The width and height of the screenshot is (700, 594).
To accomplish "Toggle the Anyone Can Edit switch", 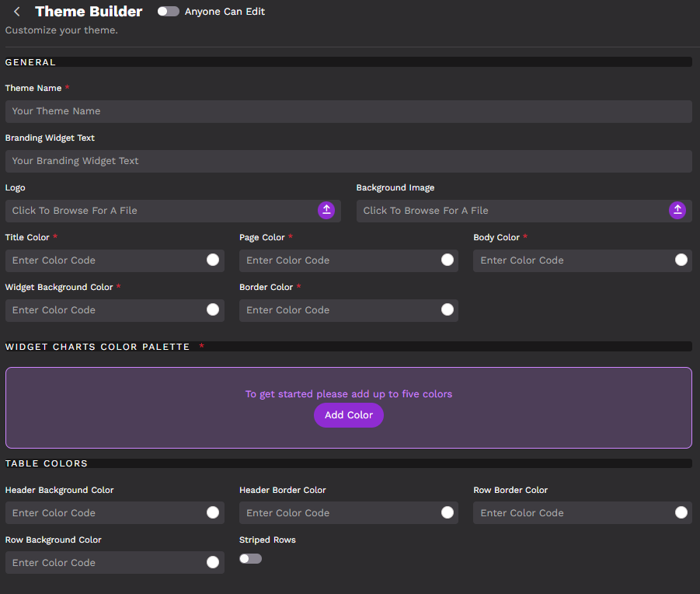I will click(x=169, y=12).
